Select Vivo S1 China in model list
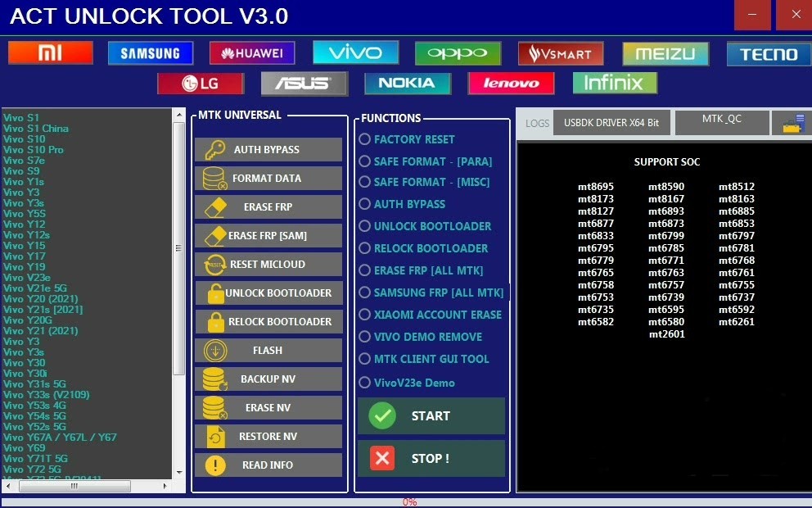Viewport: 812px width, 508px height. 36,129
